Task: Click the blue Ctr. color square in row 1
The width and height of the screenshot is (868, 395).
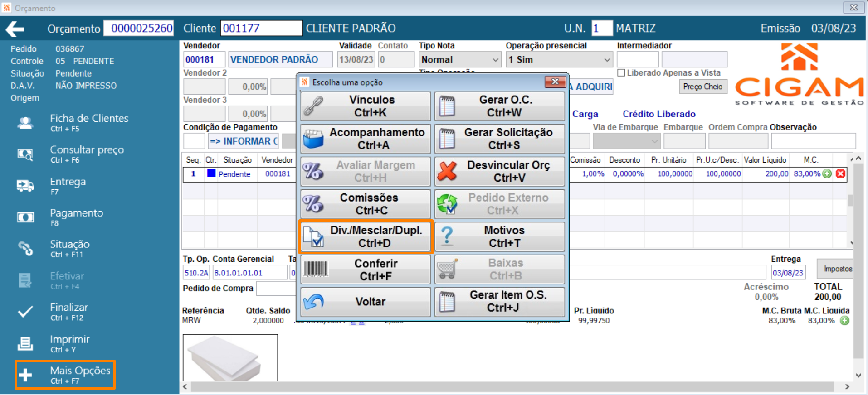Action: tap(211, 173)
